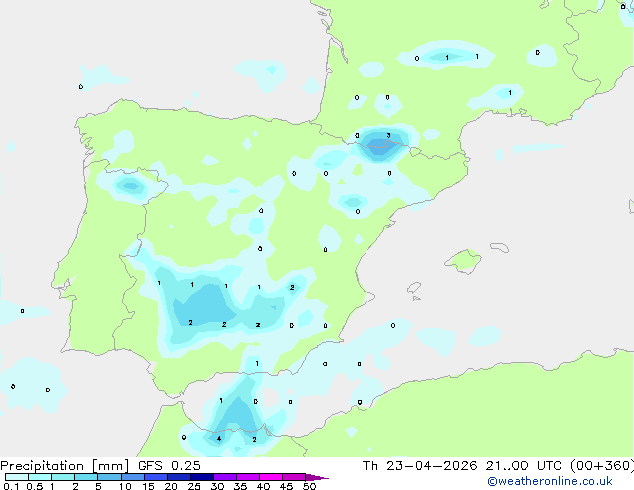
Task: Click the Menorca island outline
Action: pyautogui.click(x=500, y=247)
